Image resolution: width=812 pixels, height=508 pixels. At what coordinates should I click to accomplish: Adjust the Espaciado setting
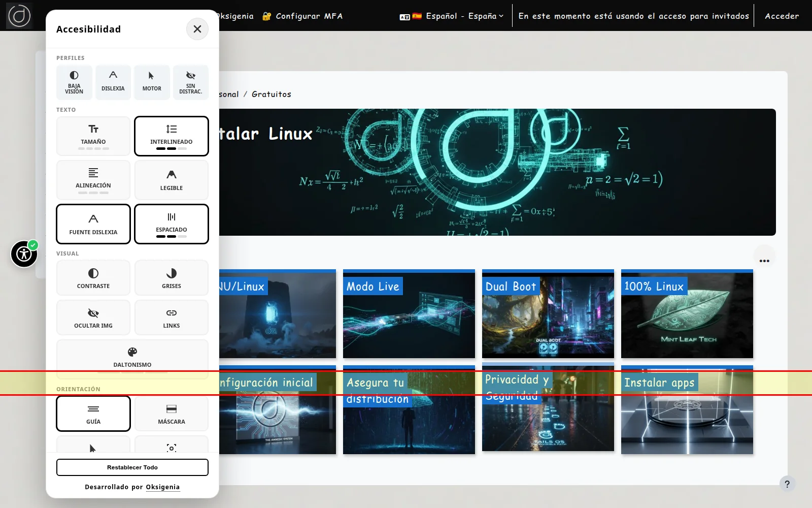(x=172, y=224)
